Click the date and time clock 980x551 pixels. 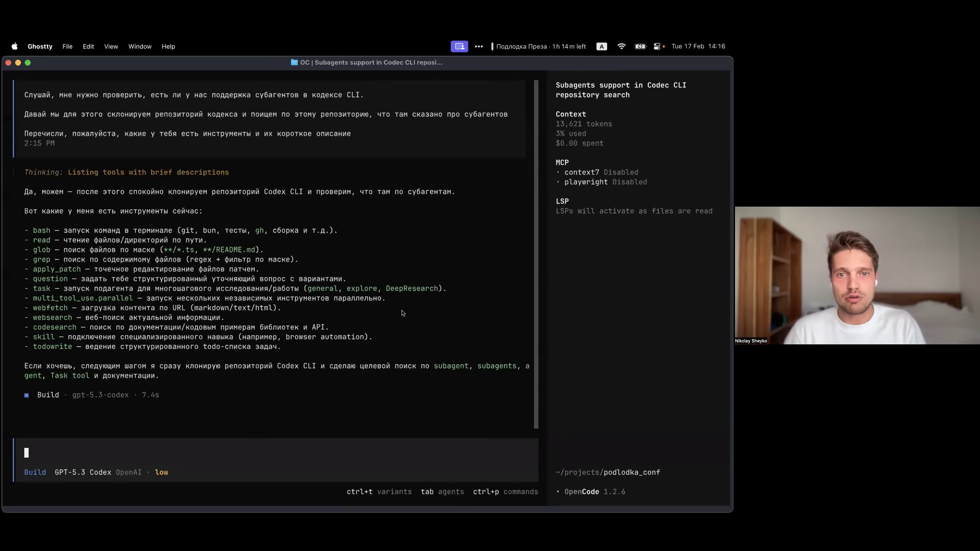click(698, 46)
